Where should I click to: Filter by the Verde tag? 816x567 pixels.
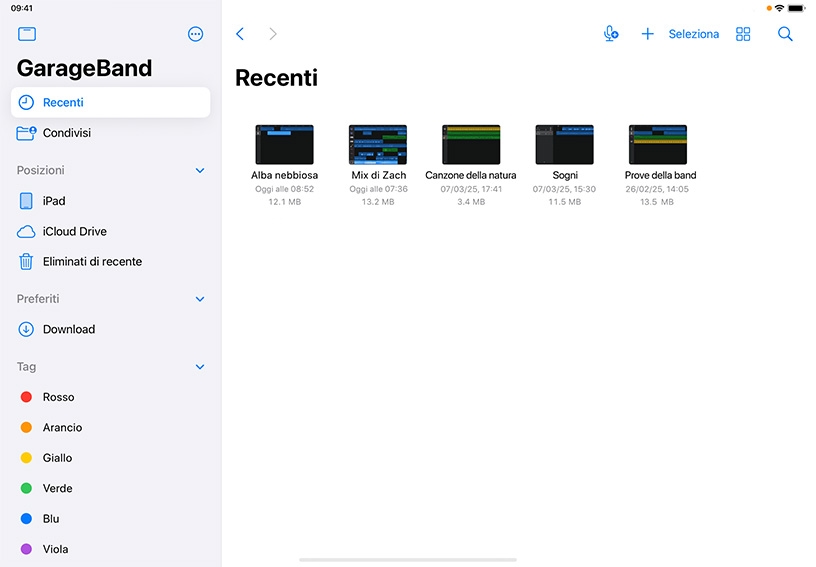tap(110, 488)
